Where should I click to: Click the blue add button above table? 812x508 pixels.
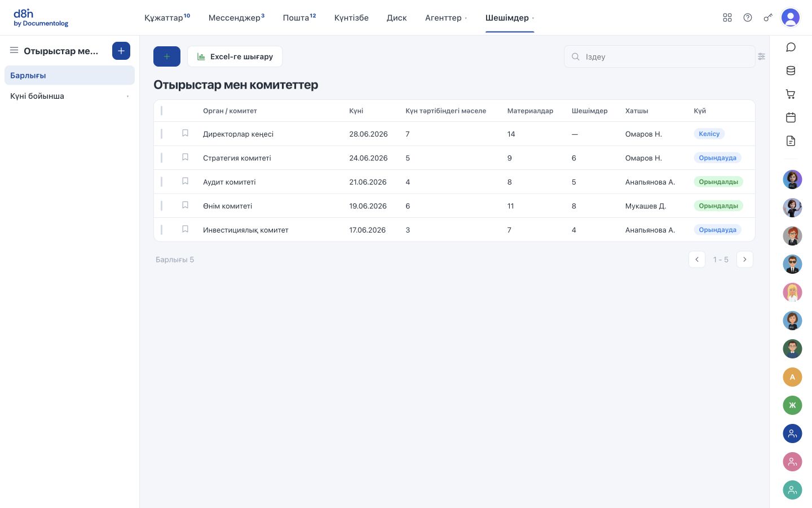click(x=167, y=56)
